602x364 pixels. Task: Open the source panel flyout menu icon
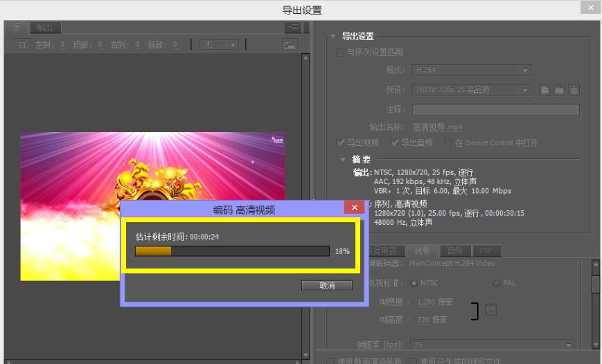pyautogui.click(x=293, y=27)
